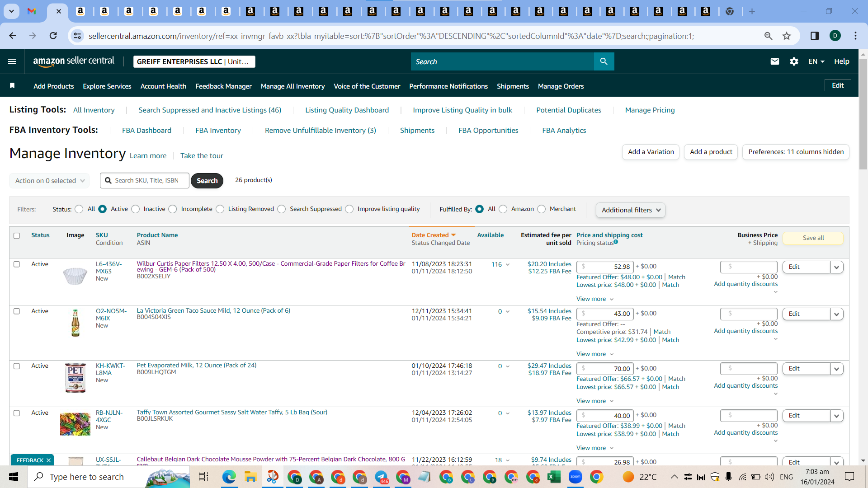Open the Action on 0 selected dropdown
Screen dimensions: 868x488
coord(49,180)
